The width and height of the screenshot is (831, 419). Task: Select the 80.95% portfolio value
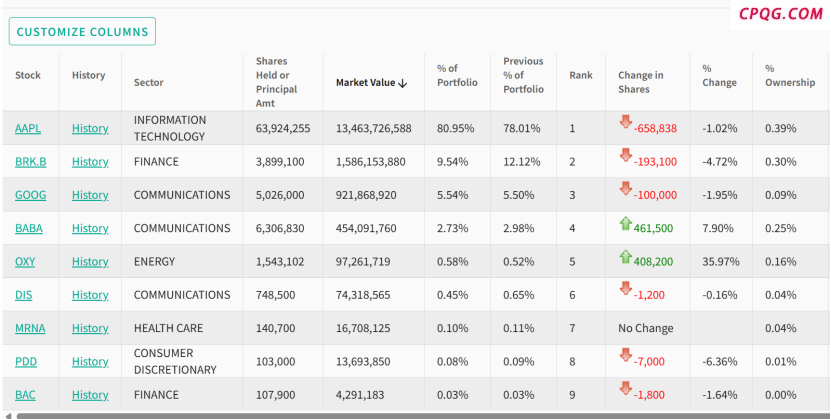coord(455,128)
